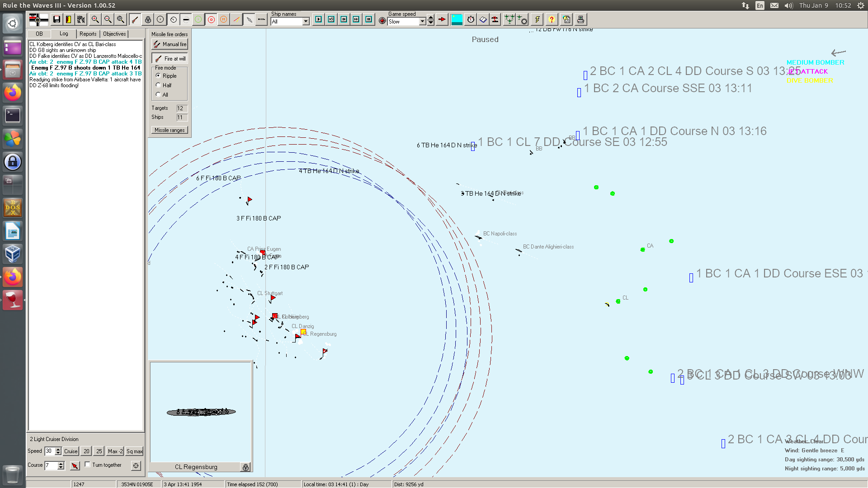Select the Half fire mode option

tap(158, 85)
